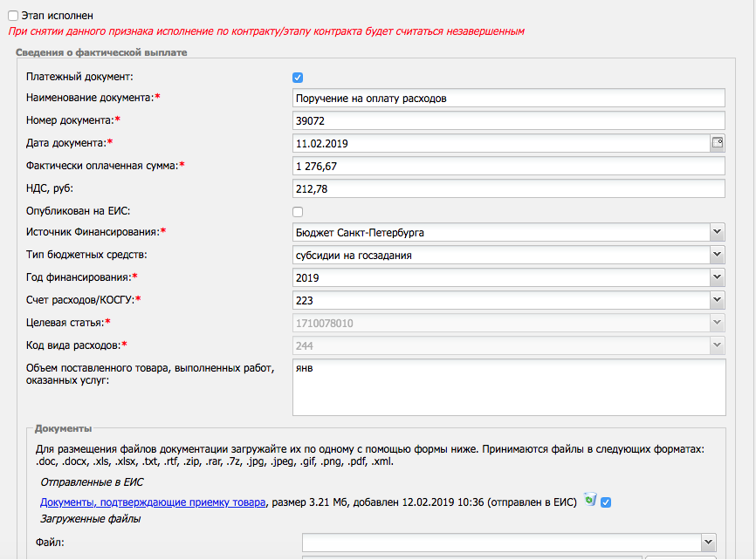This screenshot has width=756, height=560.
Task: Click the volume of delivered goods text area
Action: 509,387
